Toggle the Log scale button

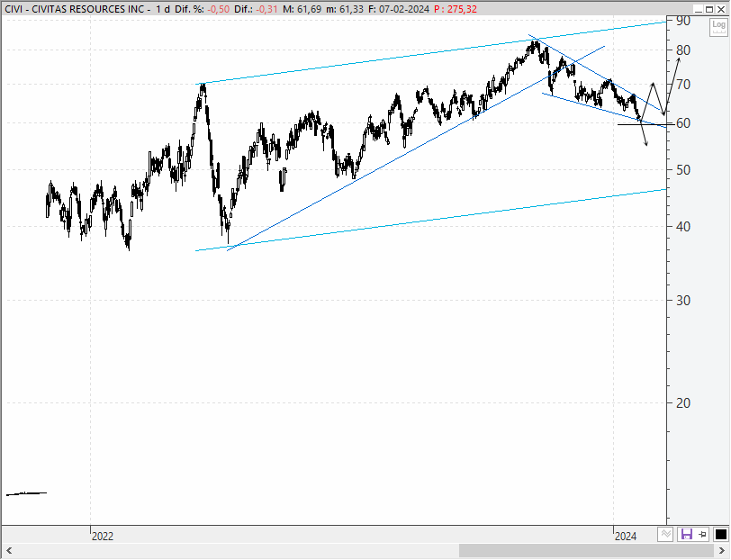718,27
